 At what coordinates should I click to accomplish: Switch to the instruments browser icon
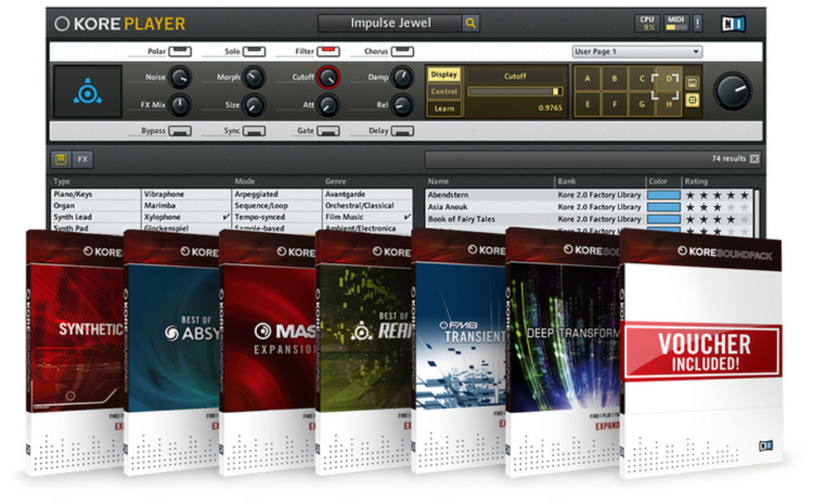(x=60, y=160)
